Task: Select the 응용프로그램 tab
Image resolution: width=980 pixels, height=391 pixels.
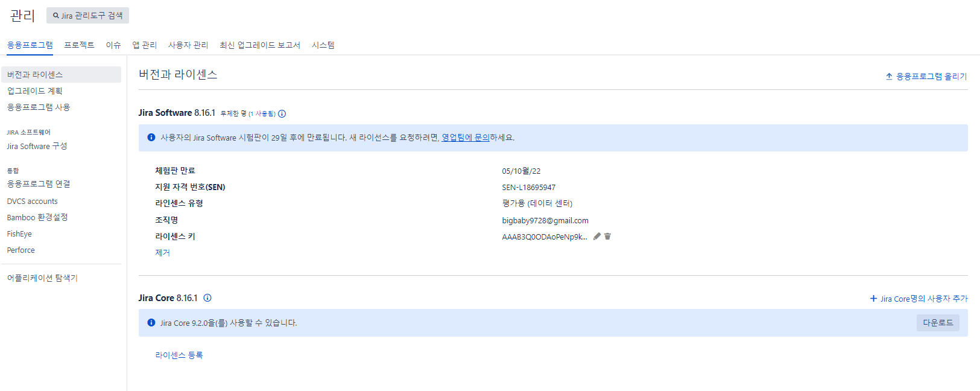Action: tap(30, 45)
